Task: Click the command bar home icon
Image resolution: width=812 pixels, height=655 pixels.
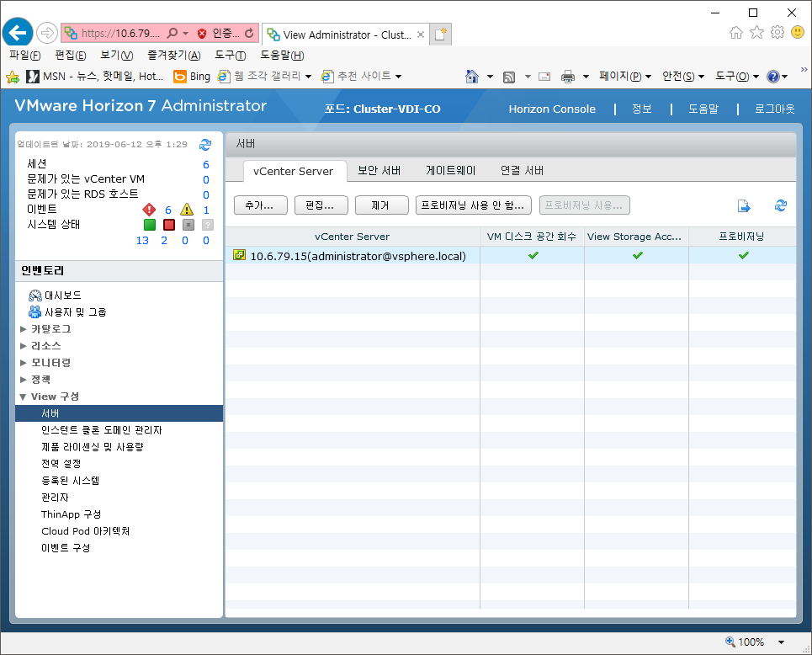Action: (x=472, y=77)
